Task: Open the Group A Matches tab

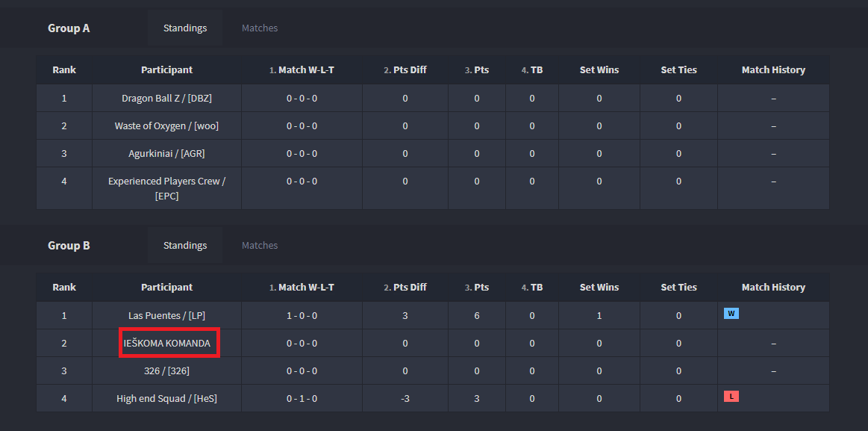Action: 260,28
